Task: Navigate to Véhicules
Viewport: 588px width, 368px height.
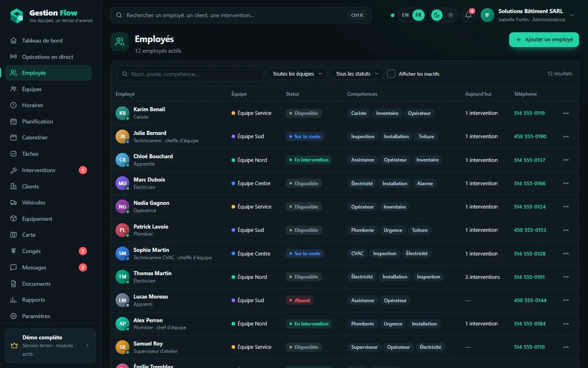Action: (48, 202)
